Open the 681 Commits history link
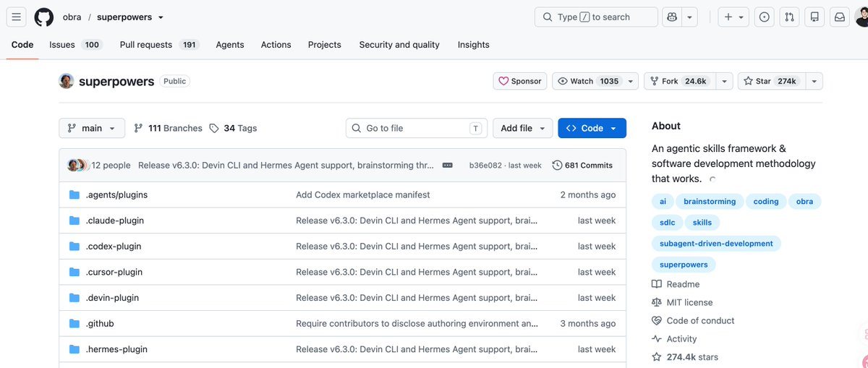This screenshot has height=368, width=868. [x=582, y=166]
